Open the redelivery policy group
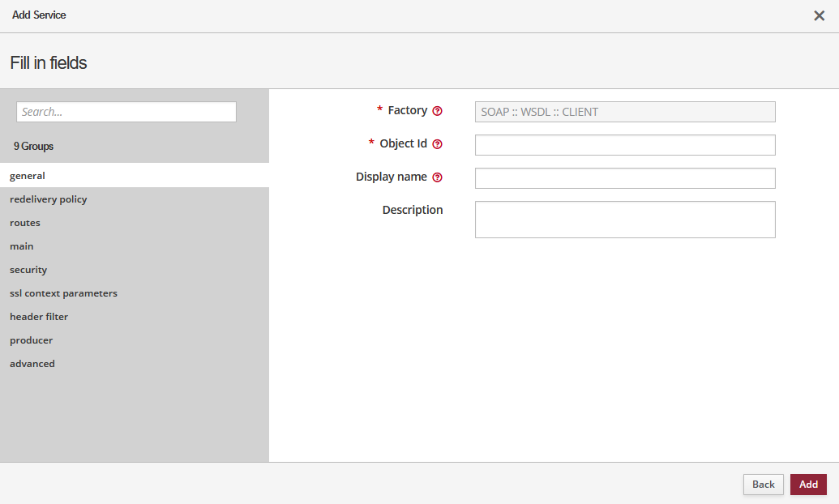 (x=49, y=199)
